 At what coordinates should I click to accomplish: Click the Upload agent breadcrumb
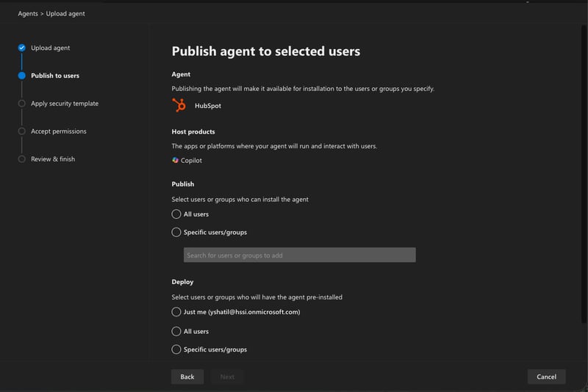[x=65, y=13]
